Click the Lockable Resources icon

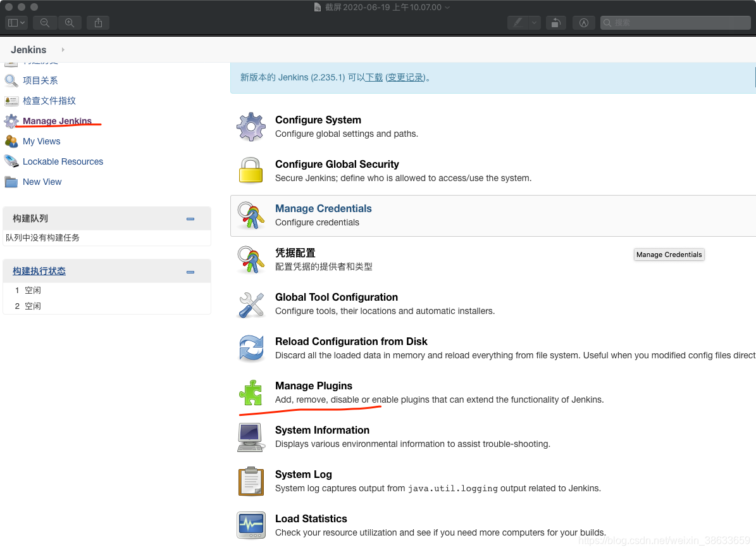click(x=11, y=161)
